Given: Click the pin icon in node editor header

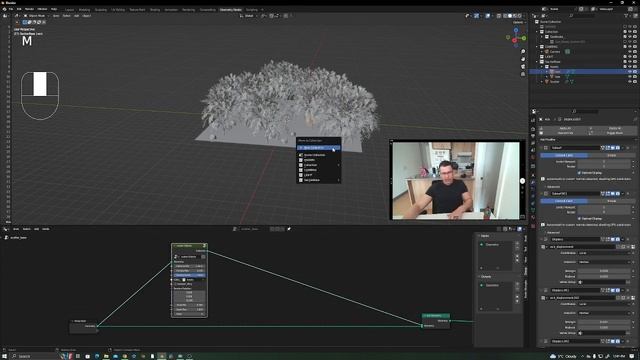Looking at the screenshot, I should coord(289,229).
